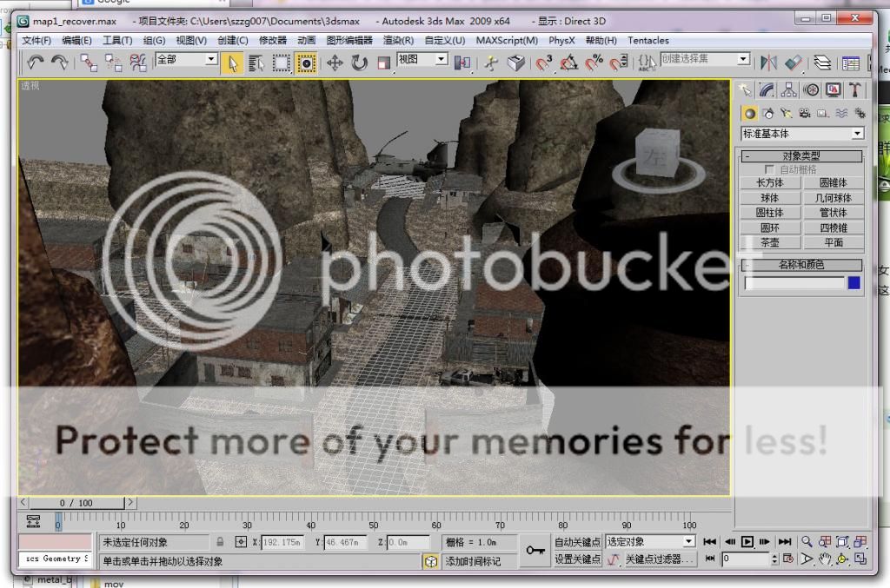Click the Play Animation button
Viewport: 890px width, 588px height.
tap(747, 542)
